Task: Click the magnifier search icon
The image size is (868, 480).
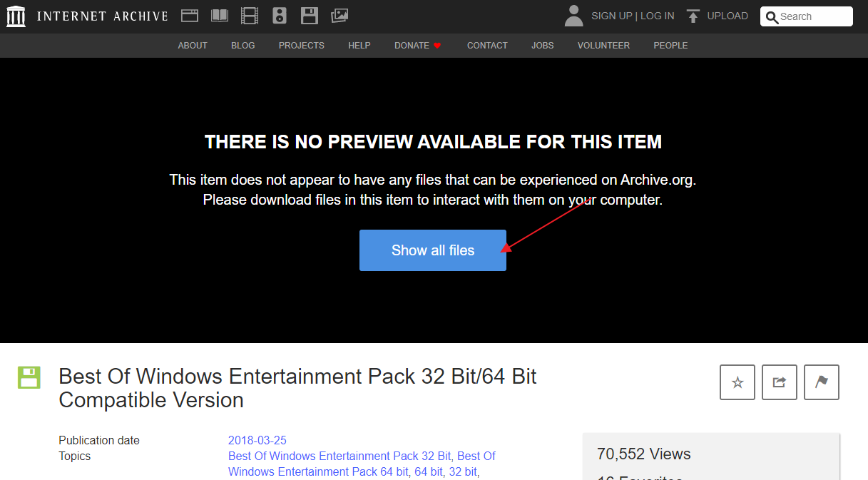Action: coord(772,17)
